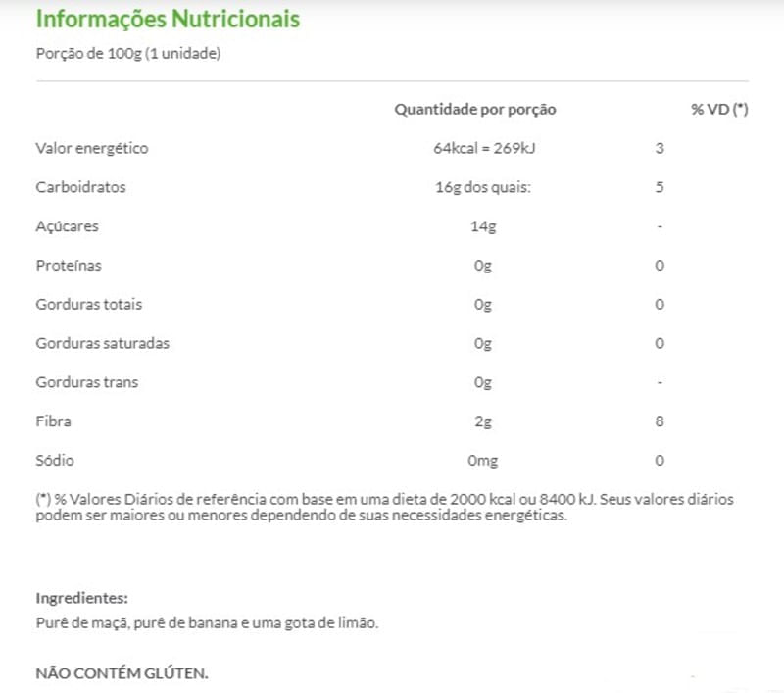Select the Proteínas row label

coord(69,266)
